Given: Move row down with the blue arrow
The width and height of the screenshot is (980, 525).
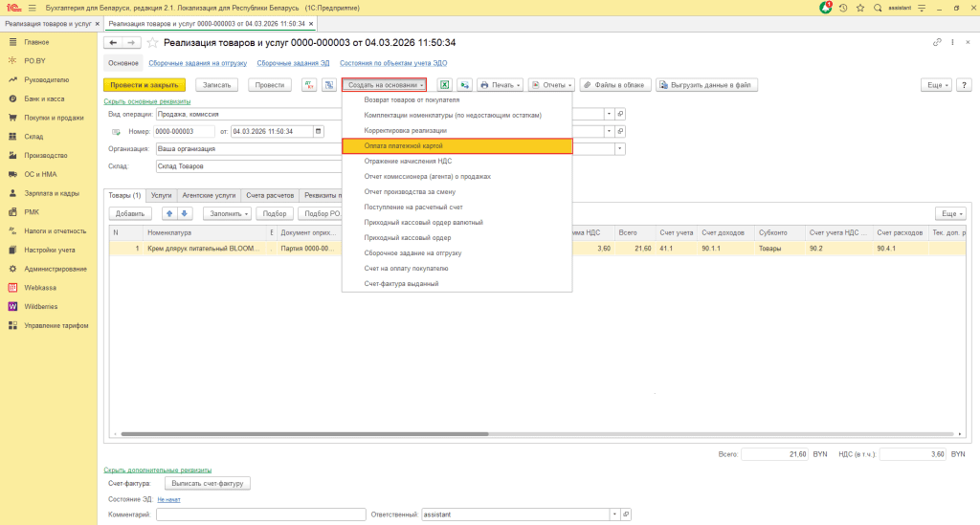Looking at the screenshot, I should coord(185,213).
